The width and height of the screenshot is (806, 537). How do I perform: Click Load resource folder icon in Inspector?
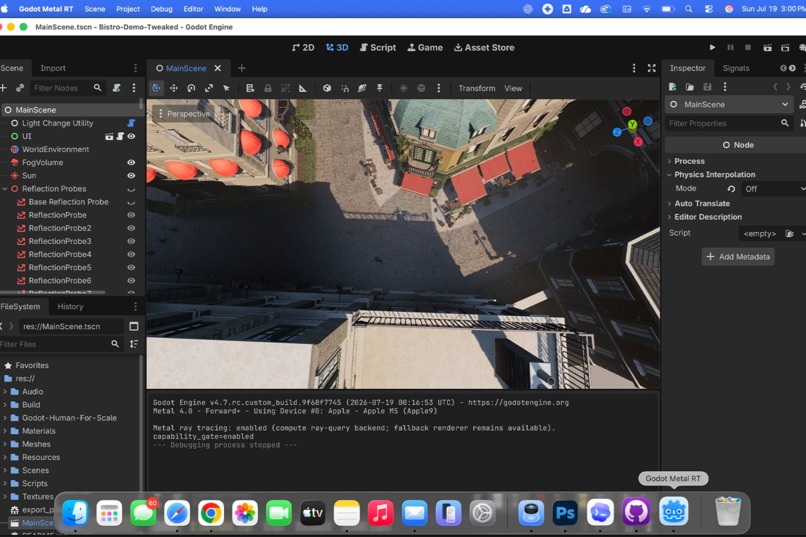point(690,87)
